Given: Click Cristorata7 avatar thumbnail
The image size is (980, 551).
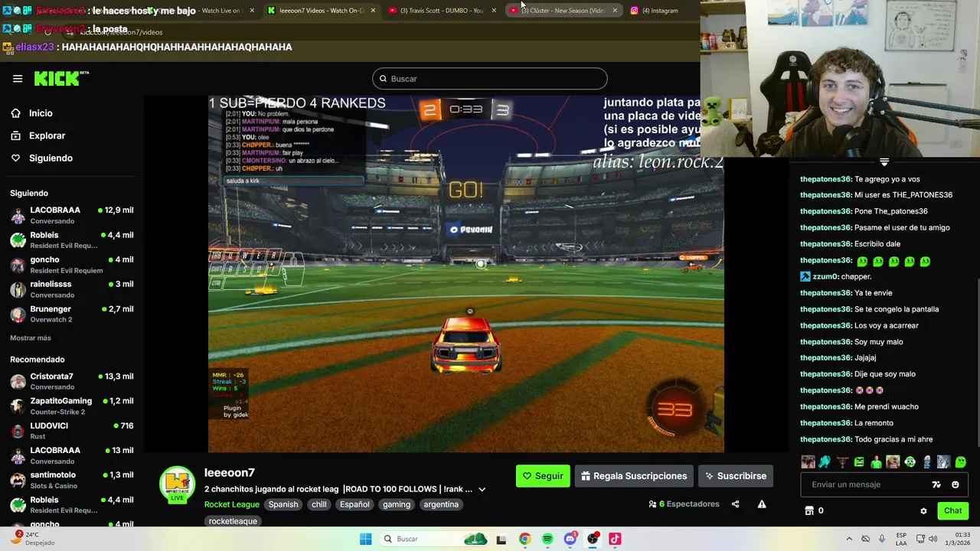Looking at the screenshot, I should [18, 381].
